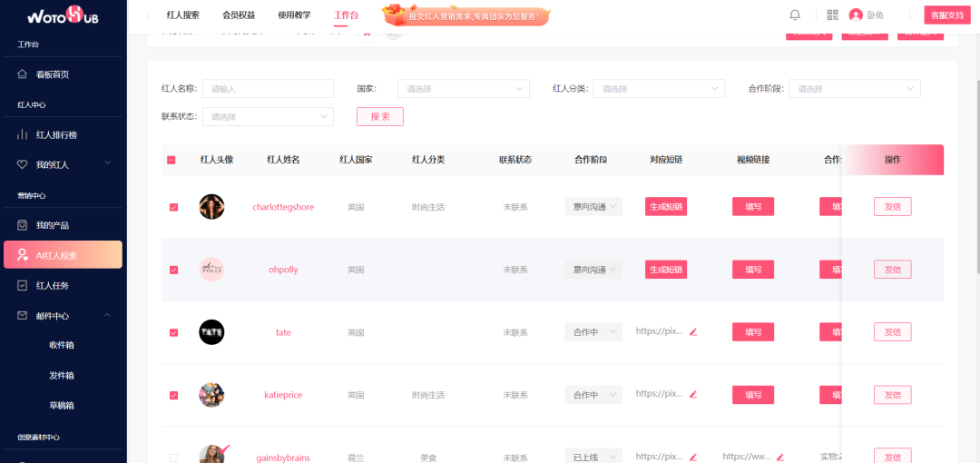Open 收件箱 mail folder

pos(62,345)
